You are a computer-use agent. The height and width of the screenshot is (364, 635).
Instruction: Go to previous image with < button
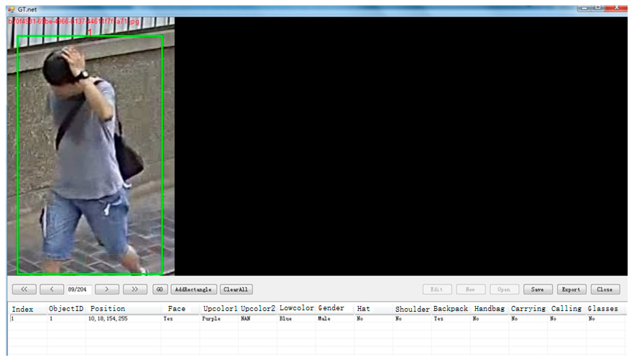52,289
